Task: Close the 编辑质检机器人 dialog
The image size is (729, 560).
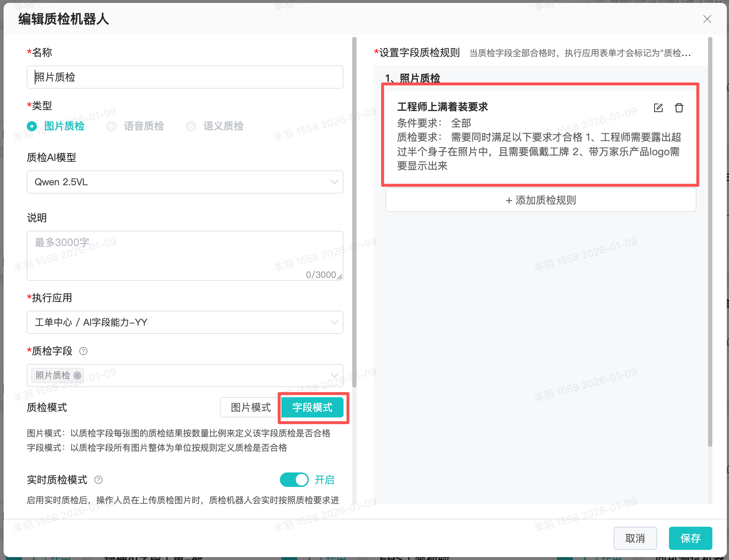Action: 707,19
